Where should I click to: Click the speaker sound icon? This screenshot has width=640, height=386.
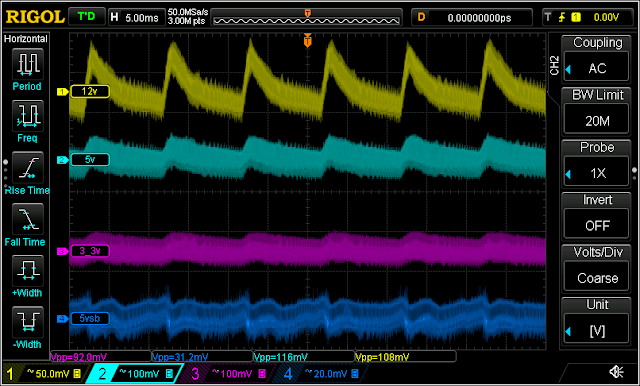pyautogui.click(x=616, y=372)
